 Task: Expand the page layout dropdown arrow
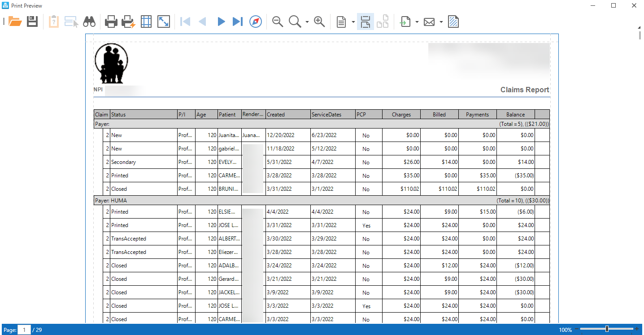(353, 22)
